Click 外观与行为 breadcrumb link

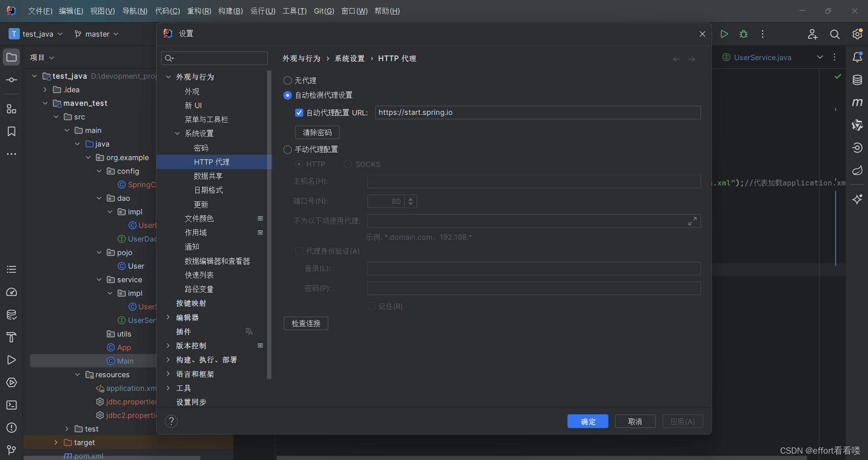point(301,59)
